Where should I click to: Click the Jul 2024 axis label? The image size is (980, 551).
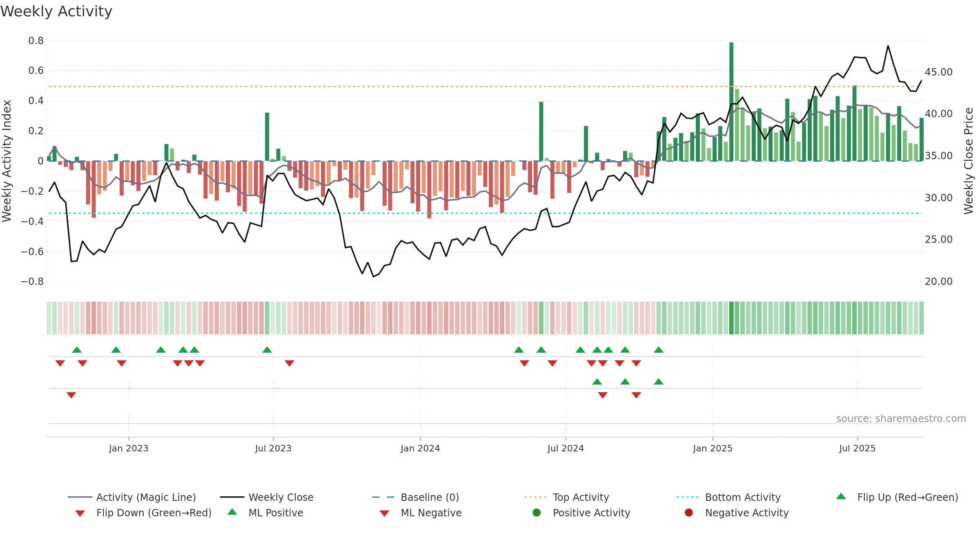tap(566, 448)
